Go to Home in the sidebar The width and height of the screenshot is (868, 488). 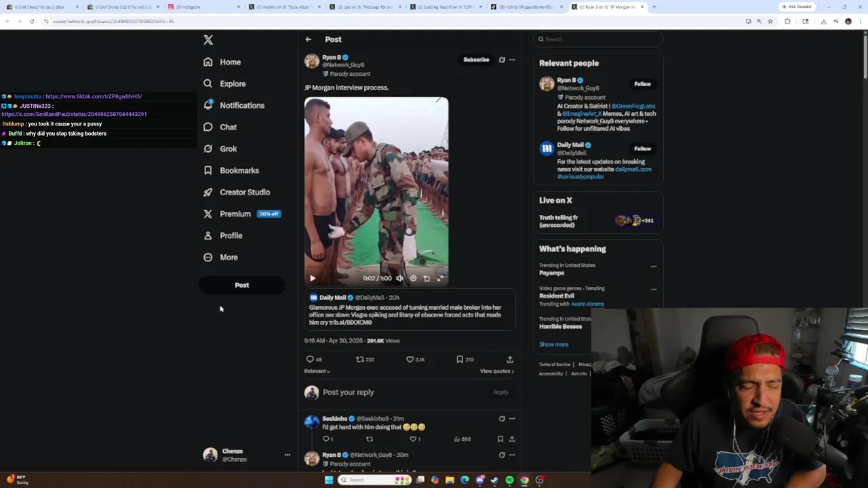click(222, 62)
